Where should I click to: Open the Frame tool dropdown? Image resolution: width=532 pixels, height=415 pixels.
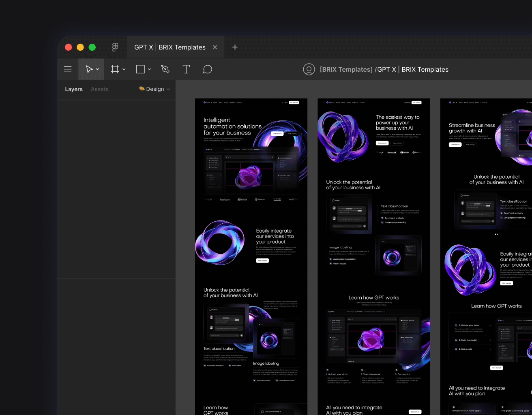(x=124, y=69)
